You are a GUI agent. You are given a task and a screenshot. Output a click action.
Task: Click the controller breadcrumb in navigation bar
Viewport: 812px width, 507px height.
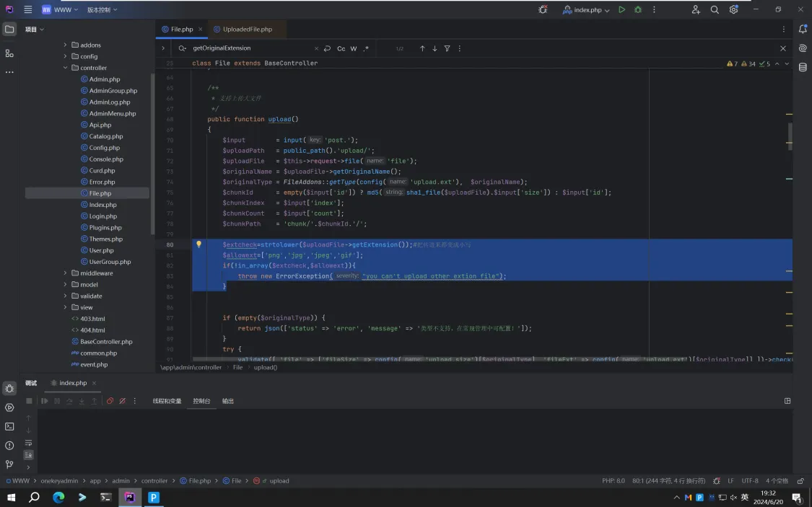click(x=154, y=480)
